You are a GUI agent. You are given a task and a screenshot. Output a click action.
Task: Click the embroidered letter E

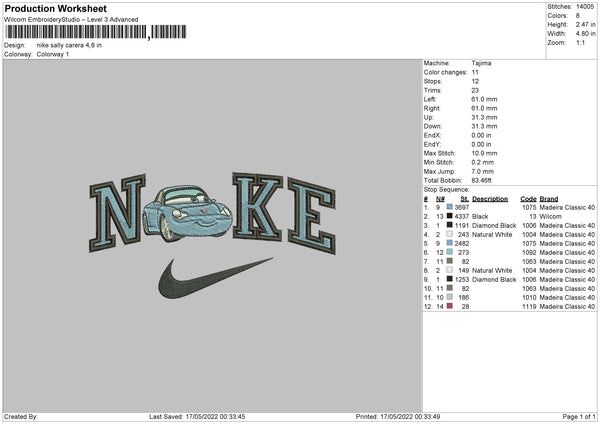point(312,216)
